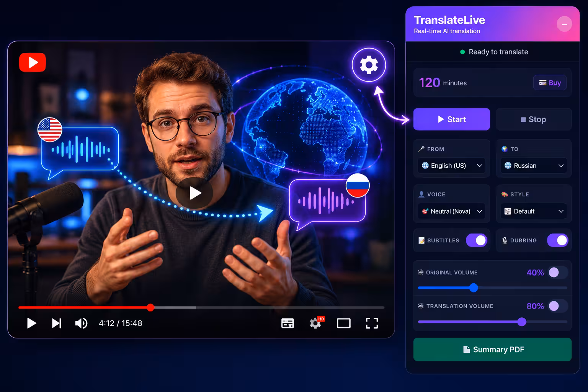Toggle the Dubbing switch
The image size is (588, 392).
[558, 240]
